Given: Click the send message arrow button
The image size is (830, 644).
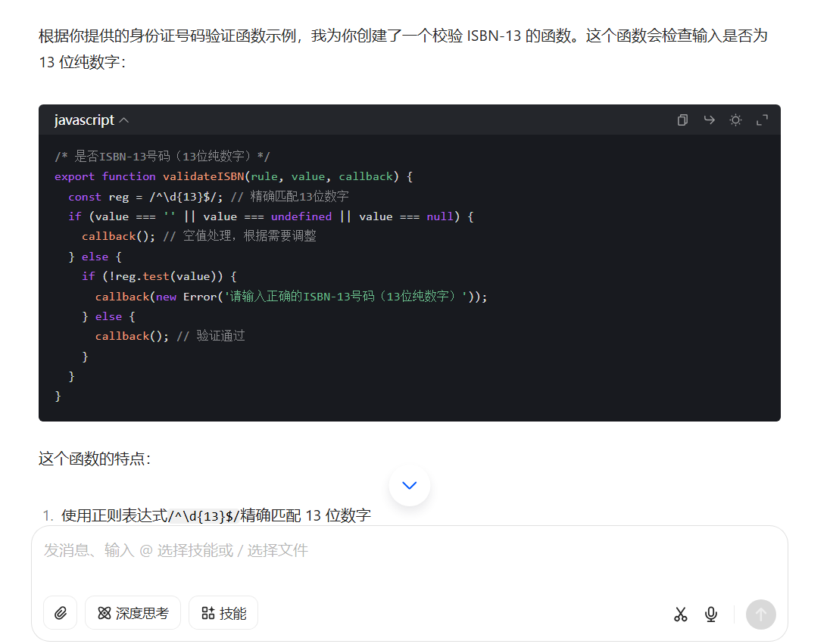Looking at the screenshot, I should (760, 614).
